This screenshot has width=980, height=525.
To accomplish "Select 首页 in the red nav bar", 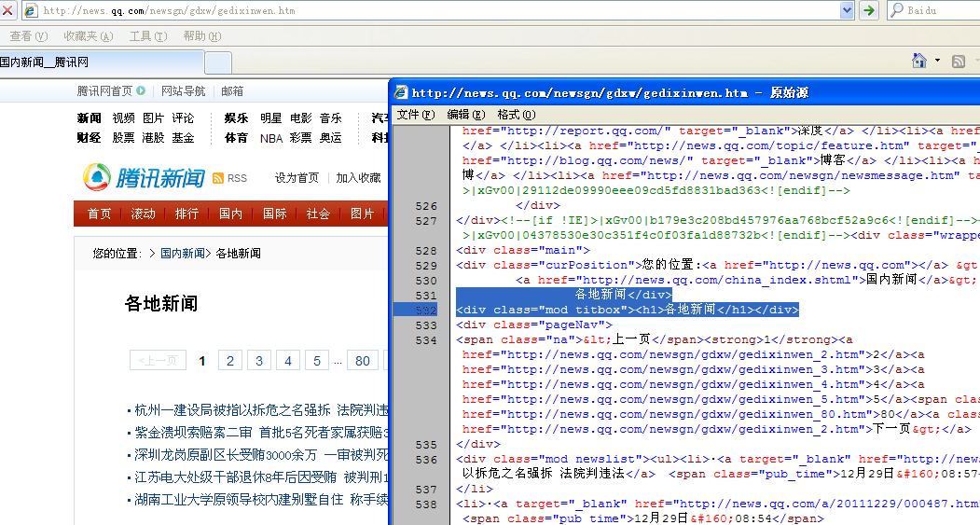I will click(99, 214).
